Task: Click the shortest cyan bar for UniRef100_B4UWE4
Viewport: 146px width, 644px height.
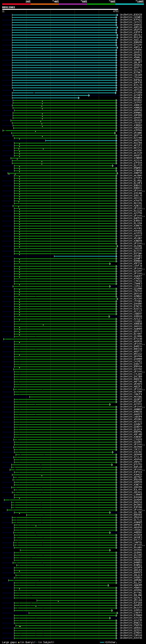Action: 46,98
